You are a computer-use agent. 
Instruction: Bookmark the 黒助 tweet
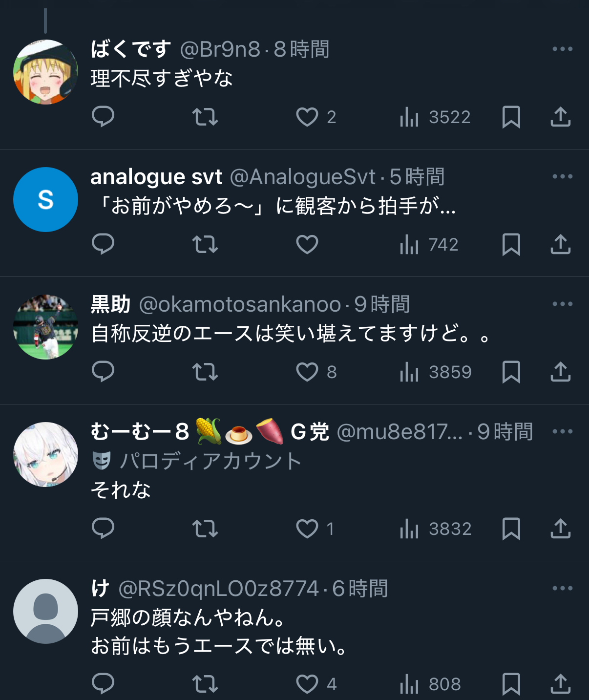coord(511,372)
